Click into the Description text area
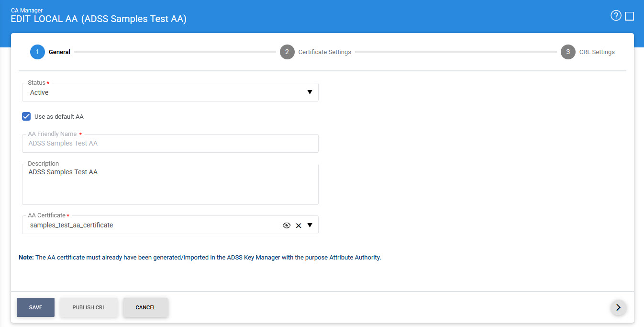 click(170, 187)
